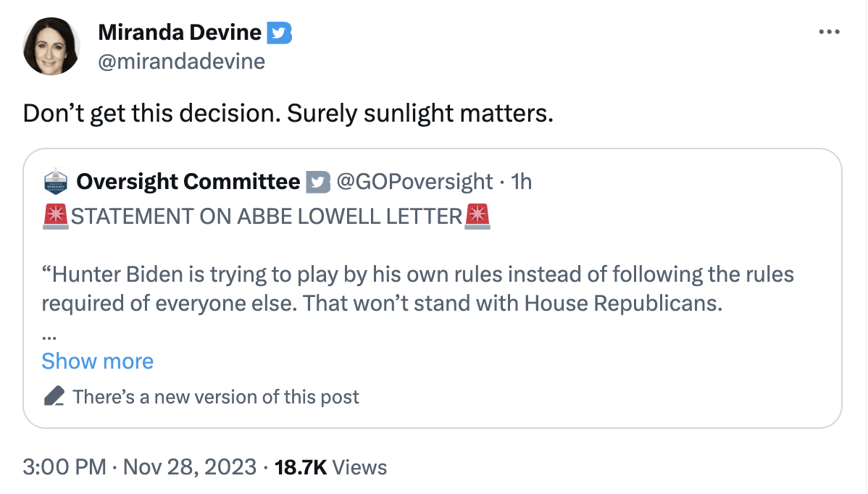Open the quoted post statement text
Viewport: 868px width, 494px height.
tap(417, 288)
